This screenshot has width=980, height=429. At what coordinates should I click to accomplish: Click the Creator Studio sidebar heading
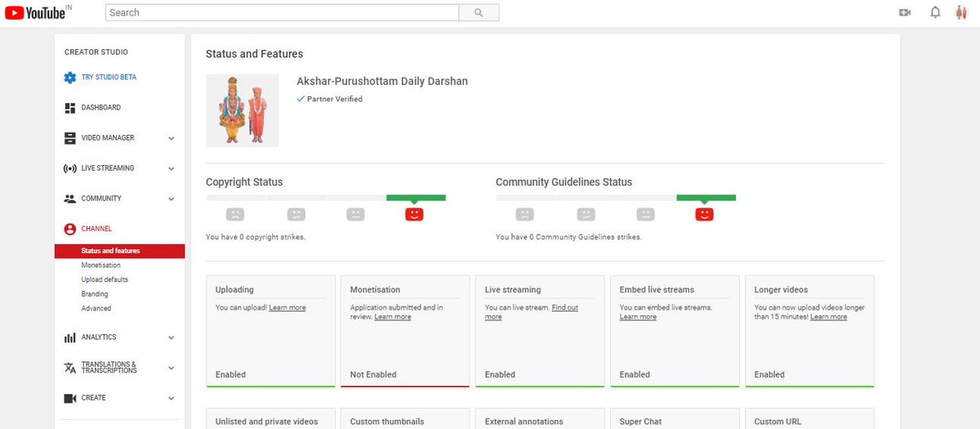[x=96, y=52]
